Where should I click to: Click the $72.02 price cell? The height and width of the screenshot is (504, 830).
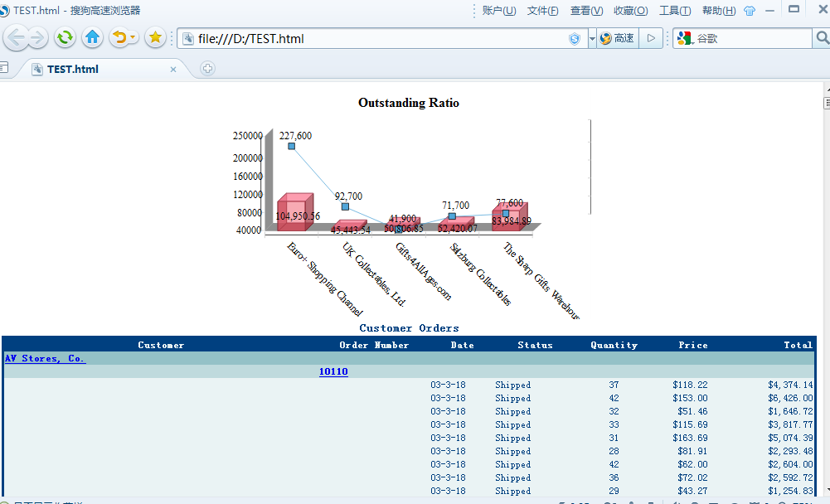[692, 477]
